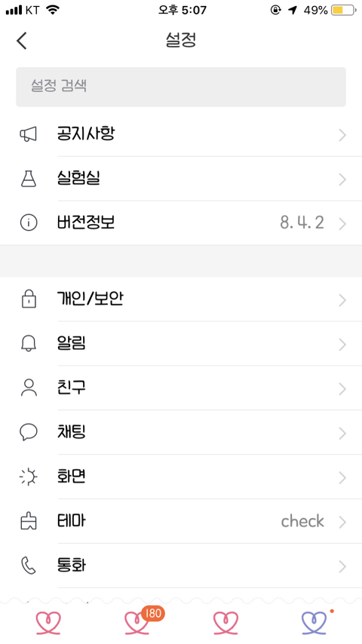
Task: Tap the phone handset icon for 통화
Action: [x=29, y=565]
